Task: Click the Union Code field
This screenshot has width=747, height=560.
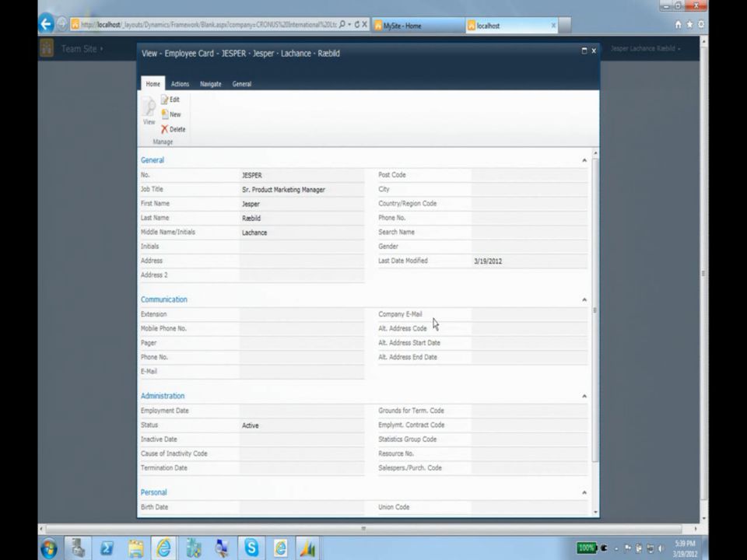Action: click(529, 507)
